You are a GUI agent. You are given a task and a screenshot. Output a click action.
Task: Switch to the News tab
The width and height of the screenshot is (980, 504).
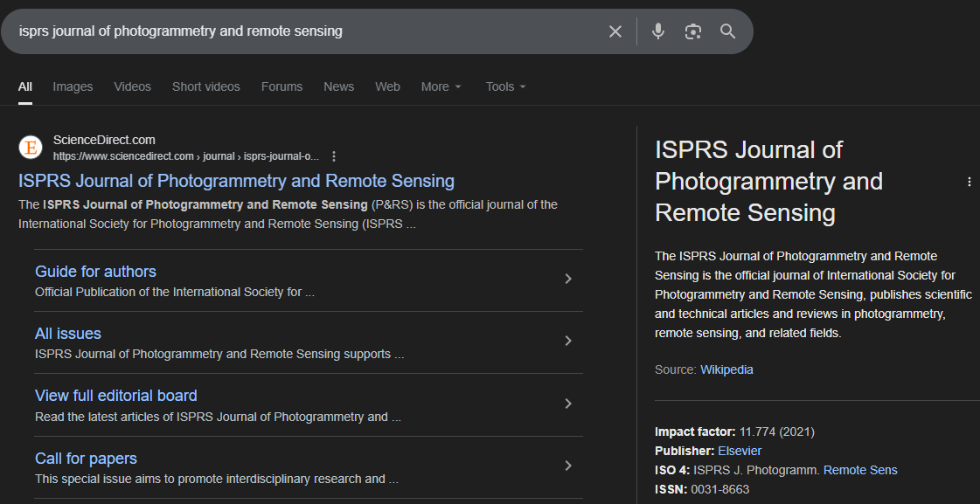(338, 86)
